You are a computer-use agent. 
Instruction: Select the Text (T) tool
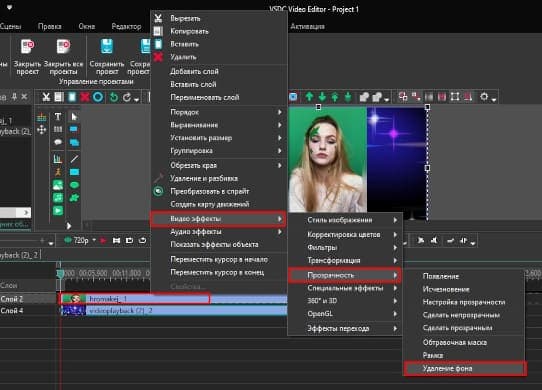click(58, 117)
